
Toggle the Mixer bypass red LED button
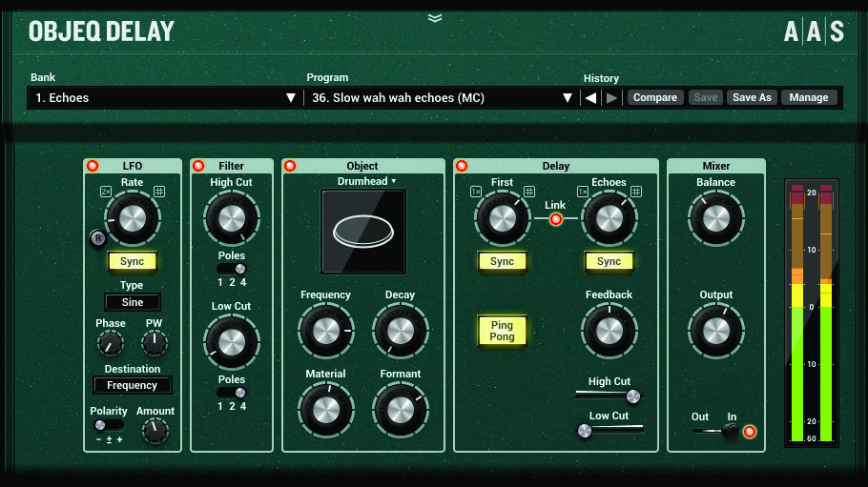coord(750,432)
